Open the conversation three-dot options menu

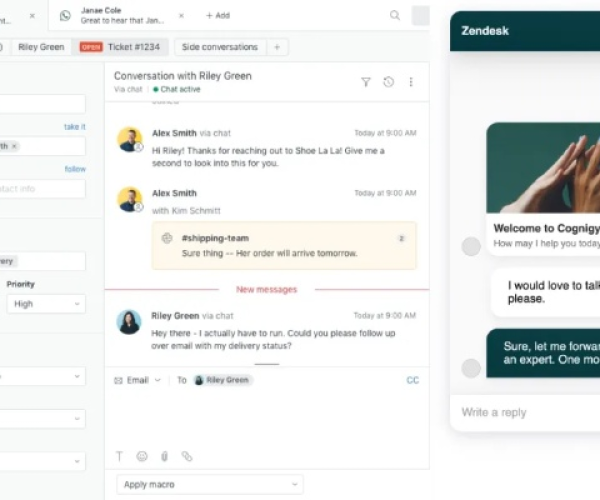point(410,82)
